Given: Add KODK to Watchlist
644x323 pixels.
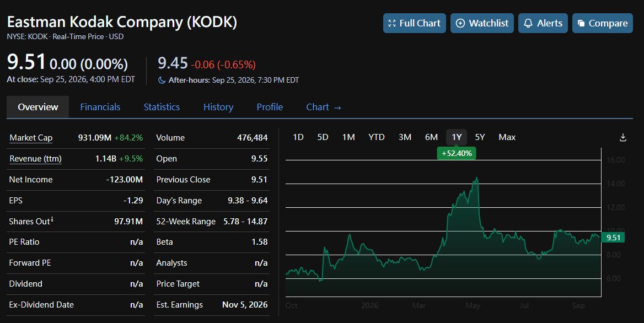Looking at the screenshot, I should [x=482, y=23].
